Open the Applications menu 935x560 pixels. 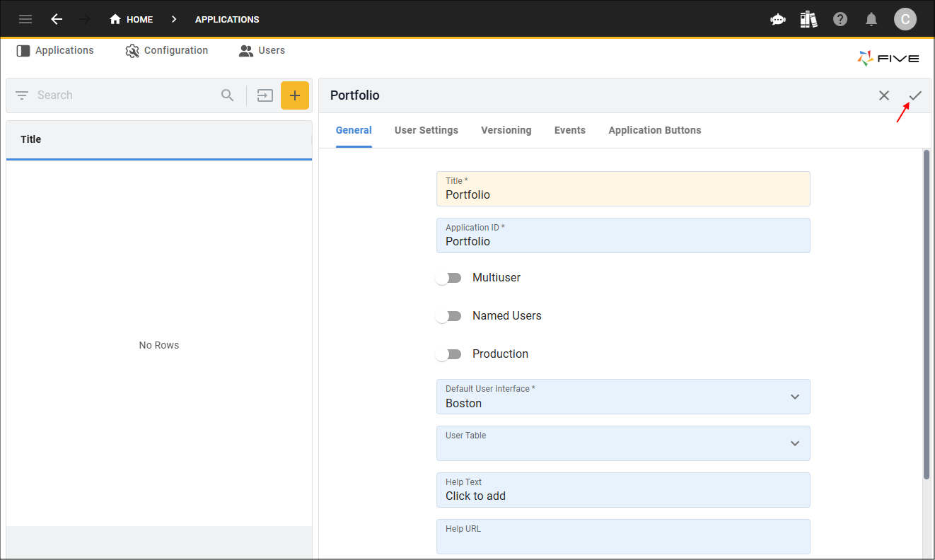(x=55, y=51)
